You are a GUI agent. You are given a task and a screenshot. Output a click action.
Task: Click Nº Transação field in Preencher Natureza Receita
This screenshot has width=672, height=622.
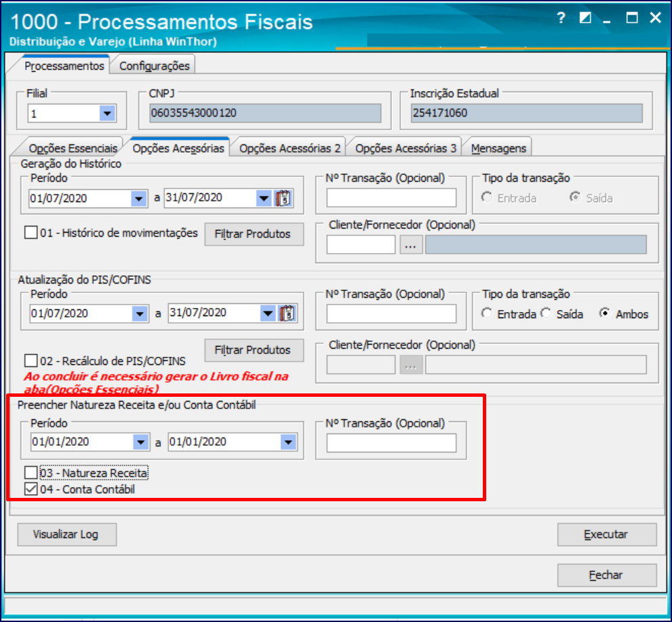point(391,443)
